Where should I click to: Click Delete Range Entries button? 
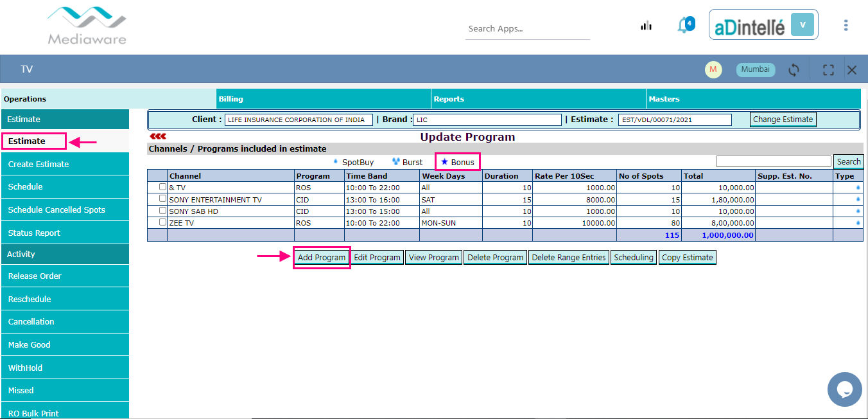click(568, 257)
